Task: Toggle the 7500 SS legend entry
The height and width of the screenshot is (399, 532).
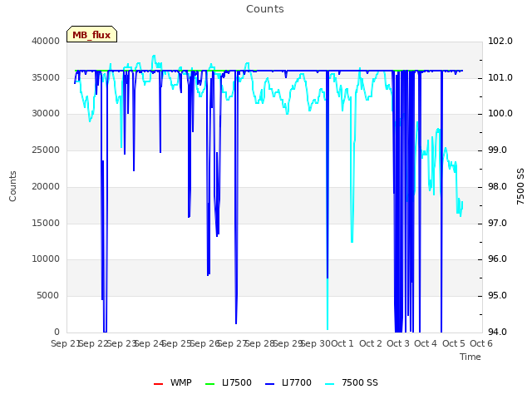Action: [352, 382]
